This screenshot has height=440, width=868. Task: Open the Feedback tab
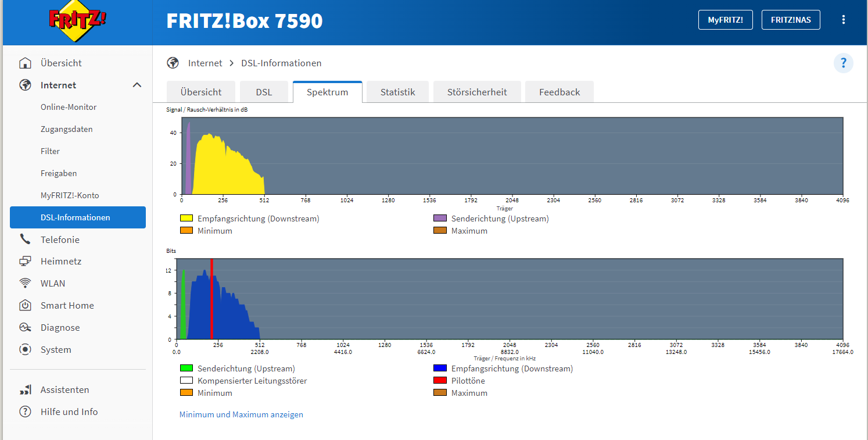point(559,92)
